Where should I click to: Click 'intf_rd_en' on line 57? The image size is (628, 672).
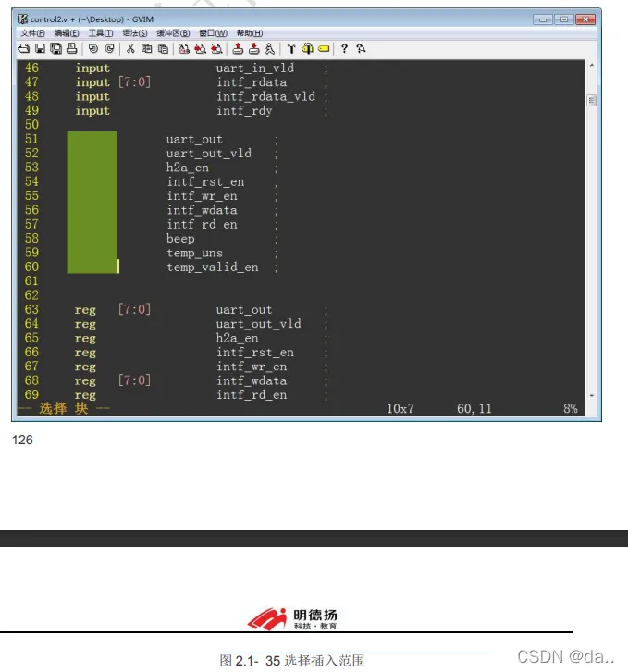[x=202, y=225]
